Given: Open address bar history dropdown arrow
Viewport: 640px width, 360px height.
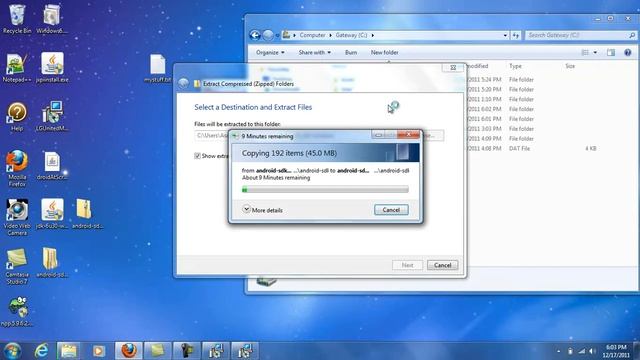Looking at the screenshot, I should pyautogui.click(x=505, y=36).
